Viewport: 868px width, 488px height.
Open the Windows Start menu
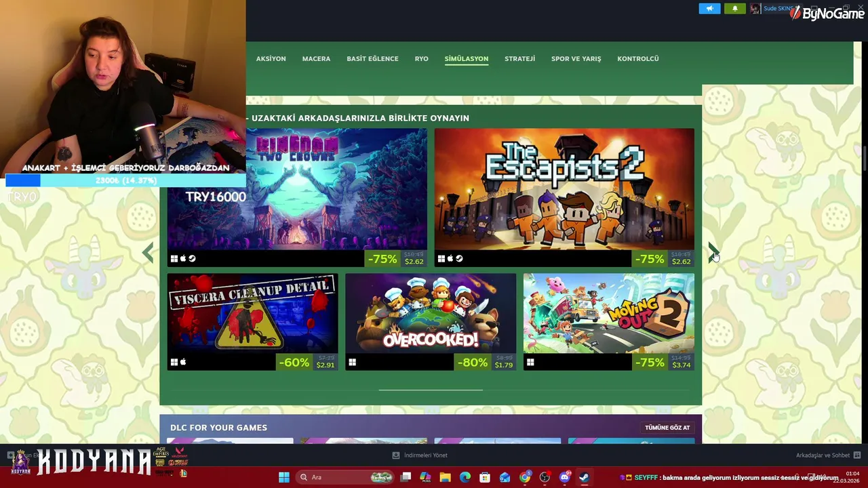pos(284,477)
